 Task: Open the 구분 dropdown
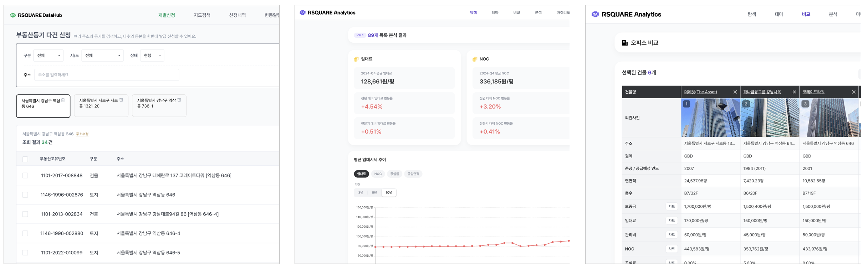click(48, 56)
